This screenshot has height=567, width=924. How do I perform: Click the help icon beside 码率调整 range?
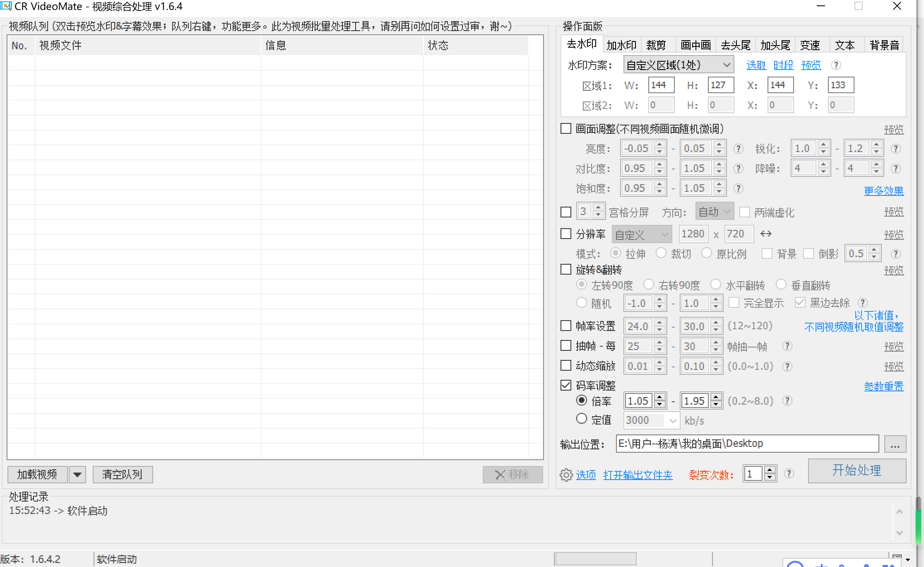pyautogui.click(x=787, y=401)
